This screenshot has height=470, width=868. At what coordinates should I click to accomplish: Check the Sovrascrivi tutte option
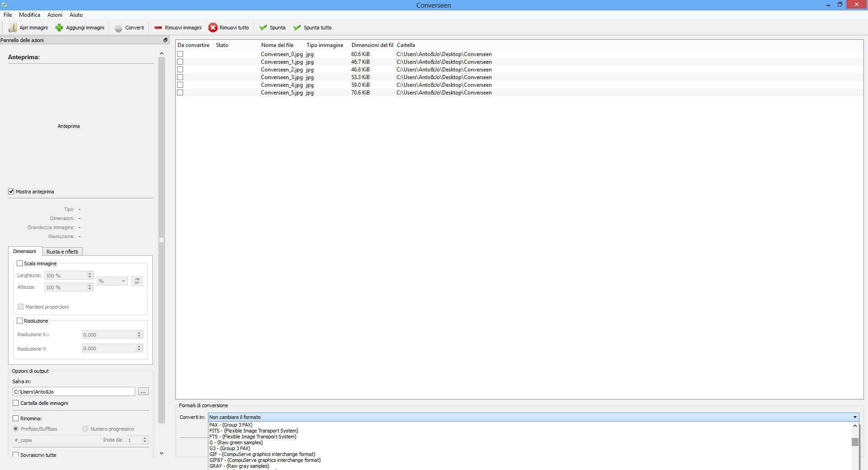16,455
